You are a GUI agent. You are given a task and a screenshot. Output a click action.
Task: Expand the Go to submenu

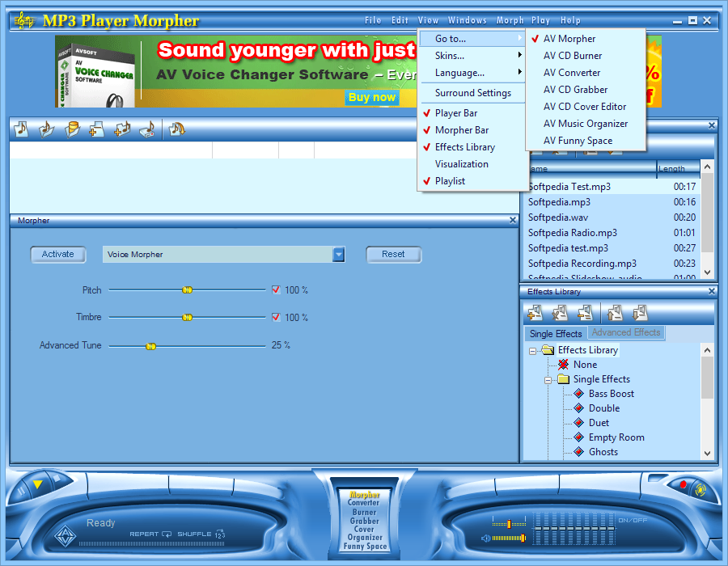pyautogui.click(x=473, y=39)
